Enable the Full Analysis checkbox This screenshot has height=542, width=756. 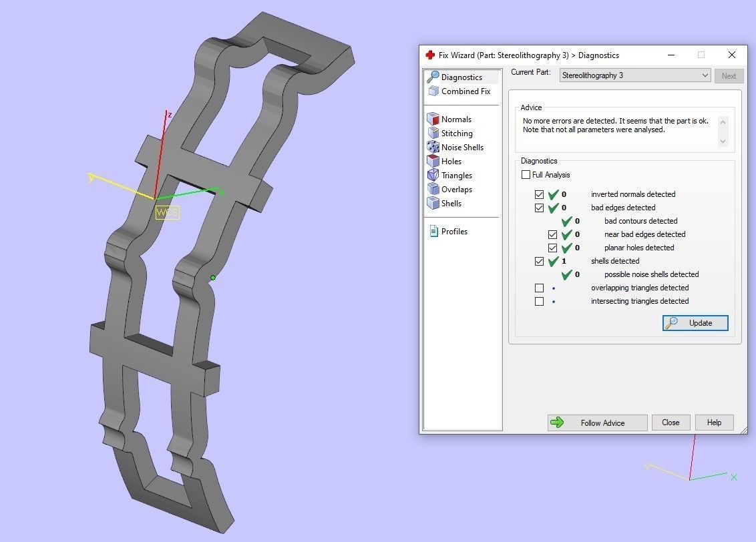point(526,174)
